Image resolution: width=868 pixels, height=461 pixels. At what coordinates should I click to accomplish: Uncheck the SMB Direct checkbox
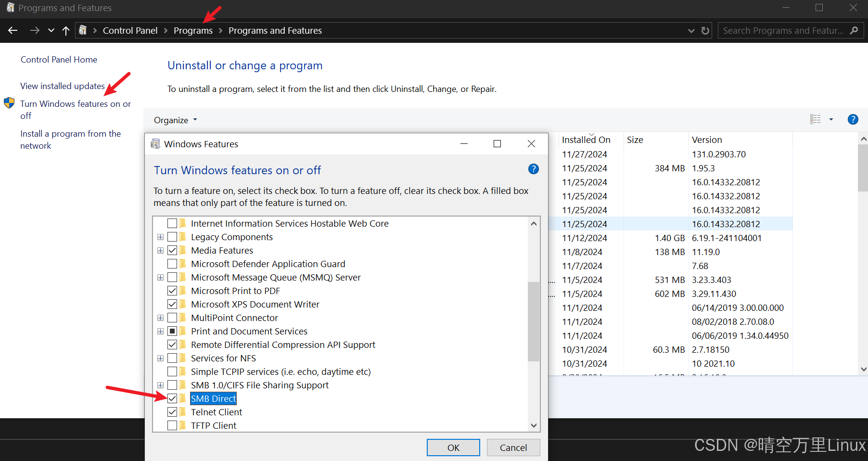[172, 398]
